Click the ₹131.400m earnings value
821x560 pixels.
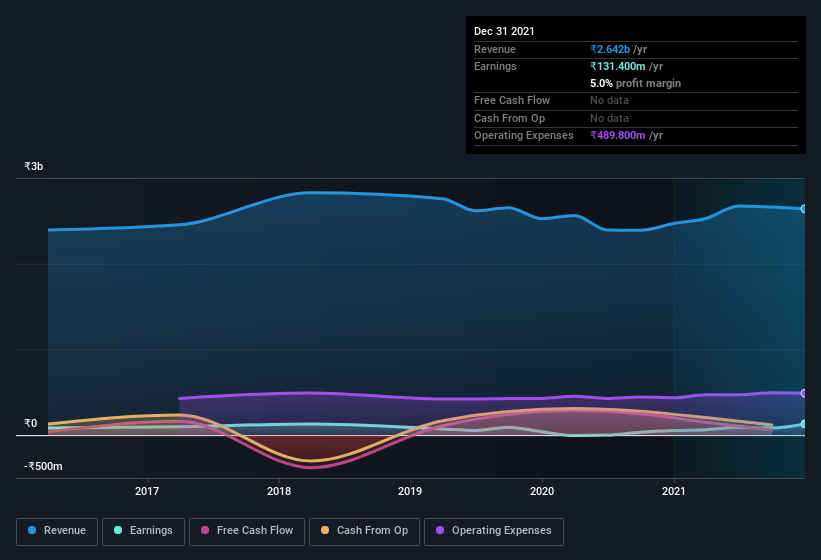coord(618,66)
